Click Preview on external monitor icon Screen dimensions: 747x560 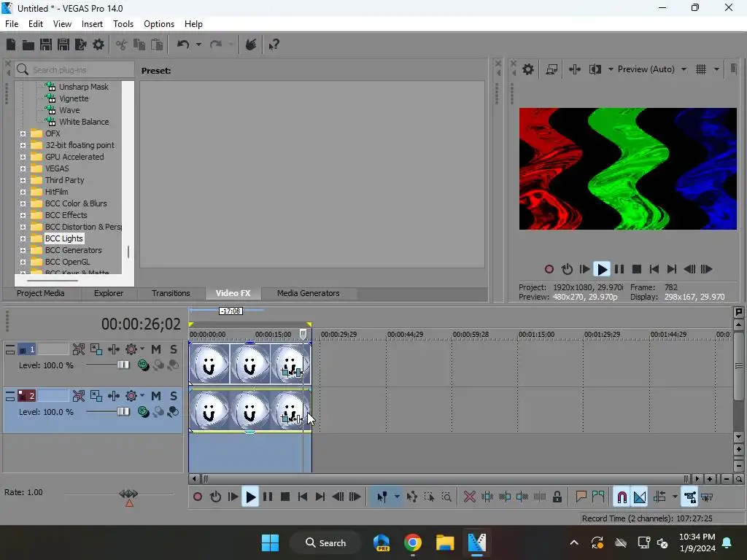pyautogui.click(x=551, y=69)
